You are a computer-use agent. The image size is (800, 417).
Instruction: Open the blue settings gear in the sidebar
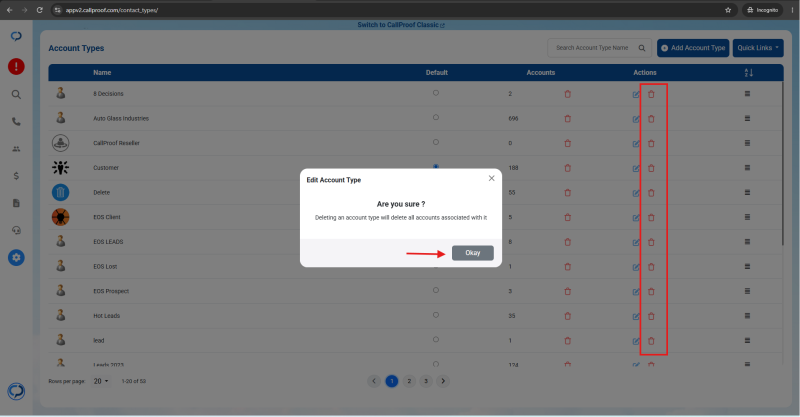coord(16,258)
